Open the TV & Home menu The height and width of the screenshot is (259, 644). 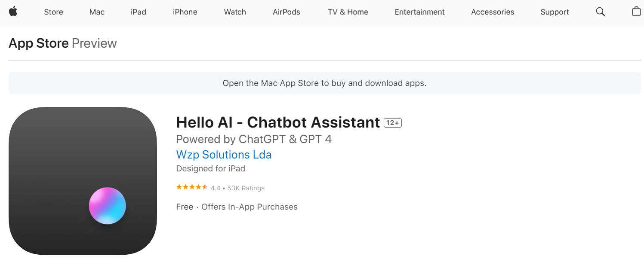[x=348, y=12]
